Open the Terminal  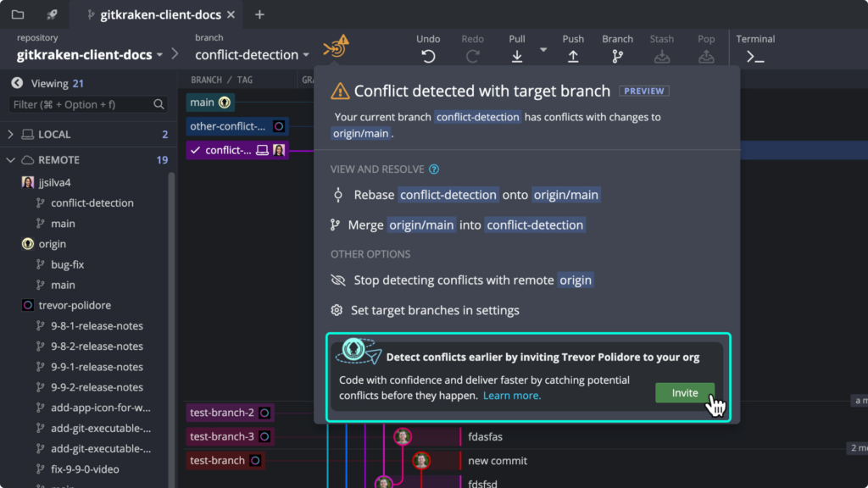click(754, 56)
